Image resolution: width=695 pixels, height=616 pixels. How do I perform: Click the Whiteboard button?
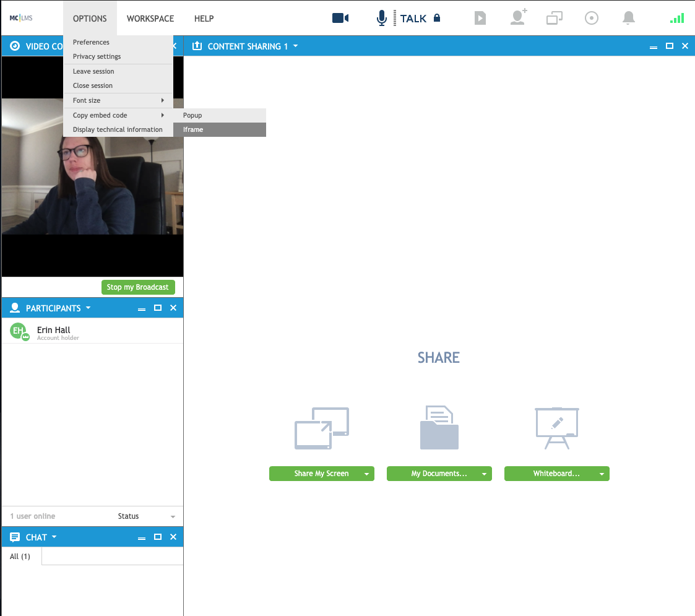point(556,474)
